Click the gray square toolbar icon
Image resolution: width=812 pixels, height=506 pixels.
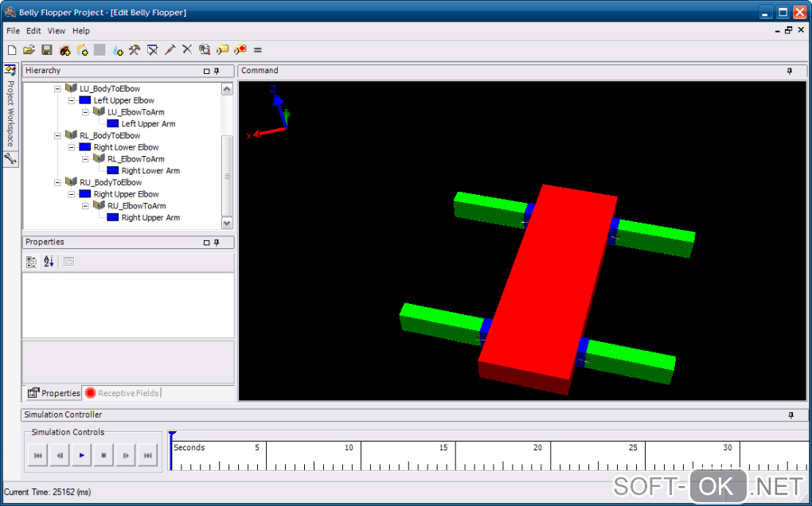coord(100,50)
